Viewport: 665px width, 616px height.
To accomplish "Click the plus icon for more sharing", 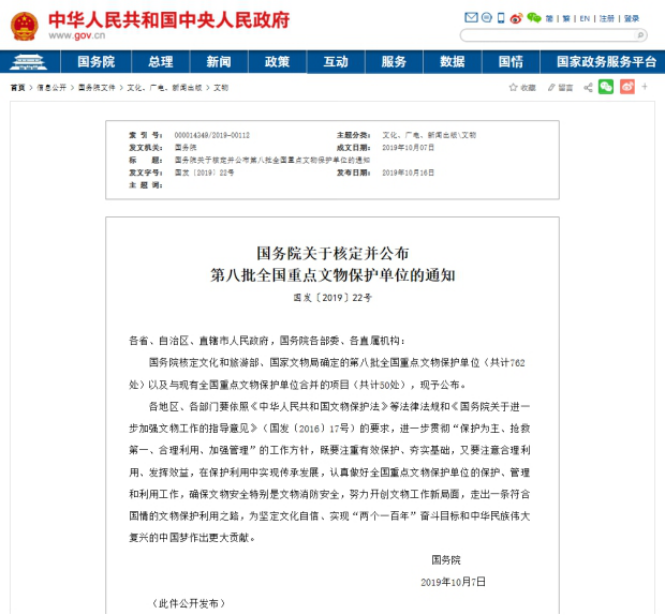I will 645,87.
